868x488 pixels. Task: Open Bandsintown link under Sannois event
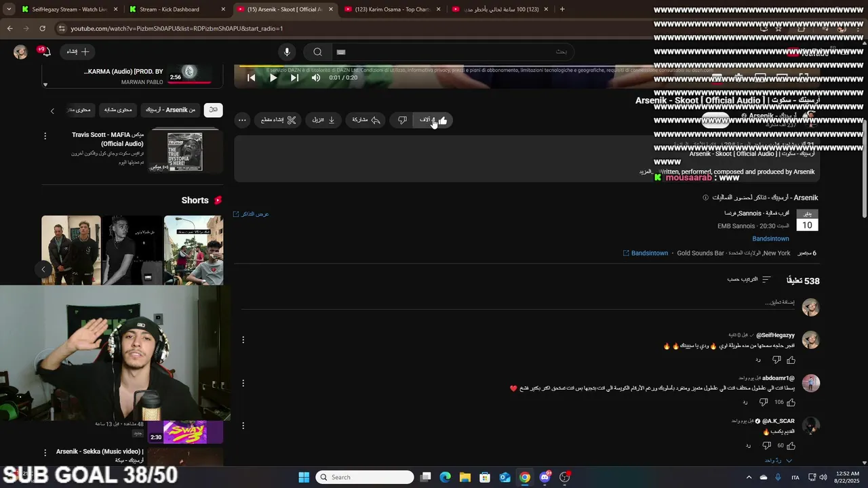(x=770, y=239)
